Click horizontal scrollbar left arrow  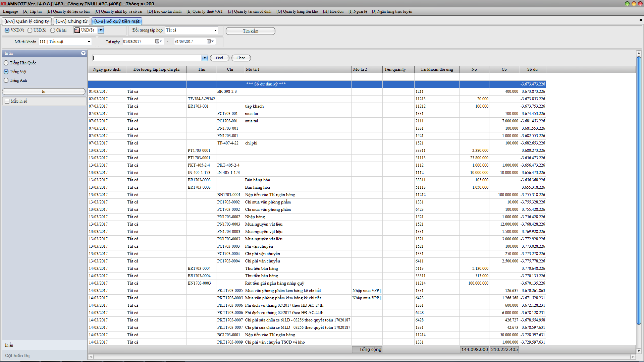point(91,357)
